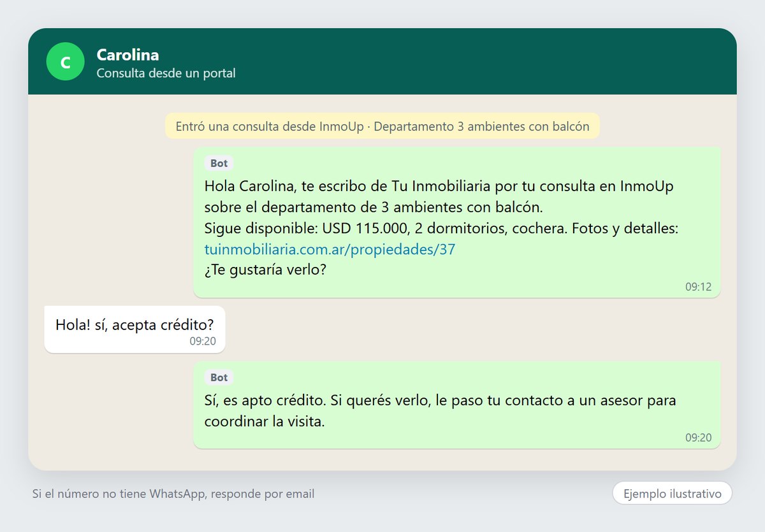Open the tuinmobiliaria.com.ar/propiedades/37 link
The height and width of the screenshot is (532, 765).
click(330, 249)
